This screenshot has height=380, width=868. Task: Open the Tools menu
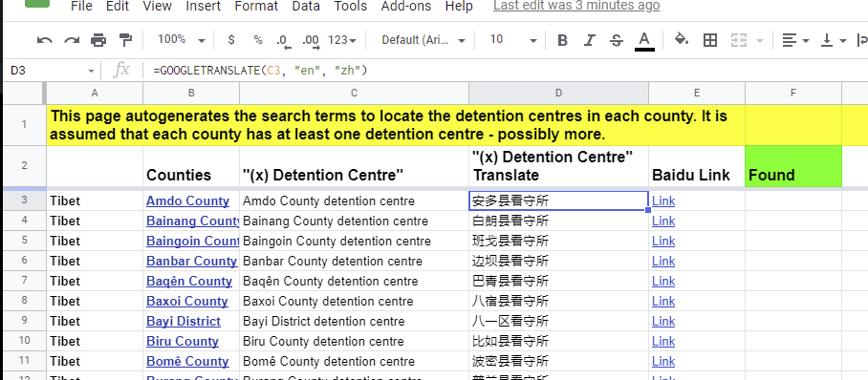351,6
